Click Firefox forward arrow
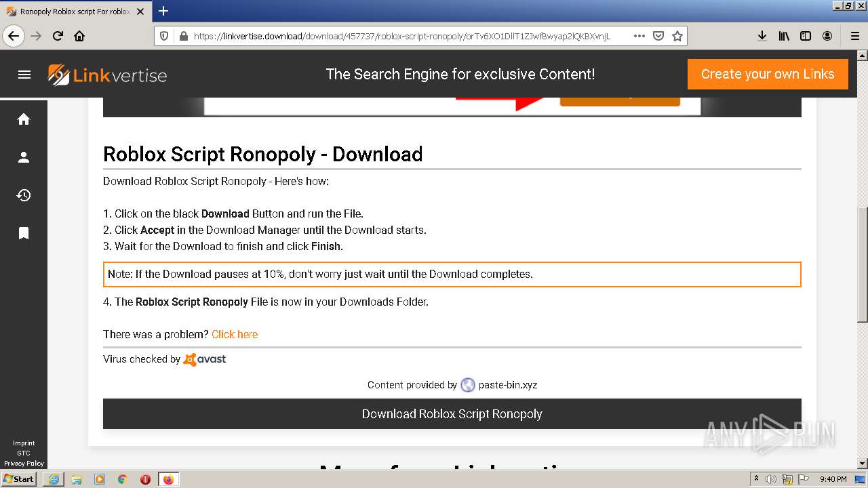 coord(36,36)
